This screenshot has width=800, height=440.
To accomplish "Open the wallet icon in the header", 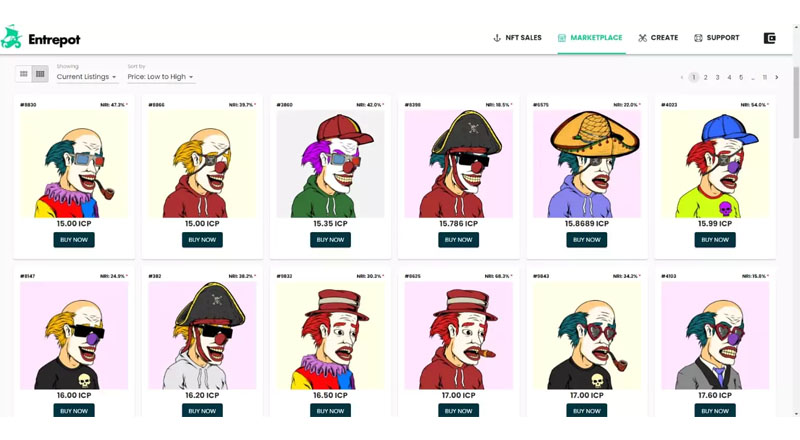I will coord(769,38).
